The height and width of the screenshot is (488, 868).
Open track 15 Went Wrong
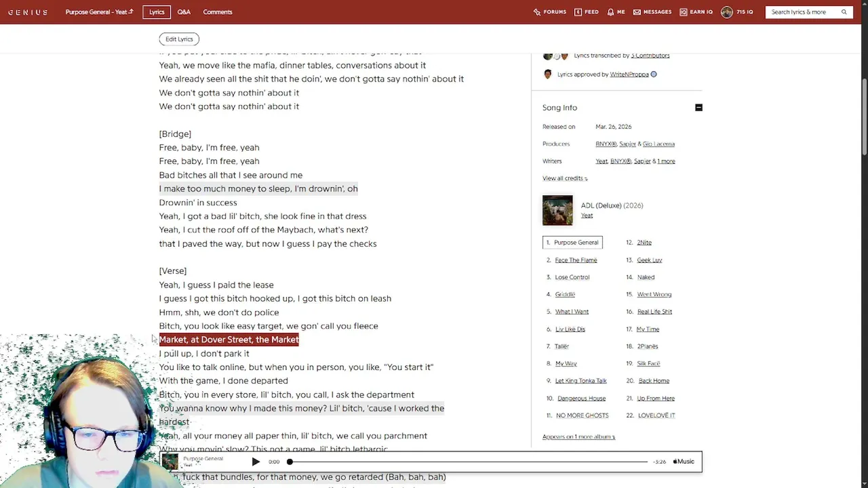(x=654, y=295)
